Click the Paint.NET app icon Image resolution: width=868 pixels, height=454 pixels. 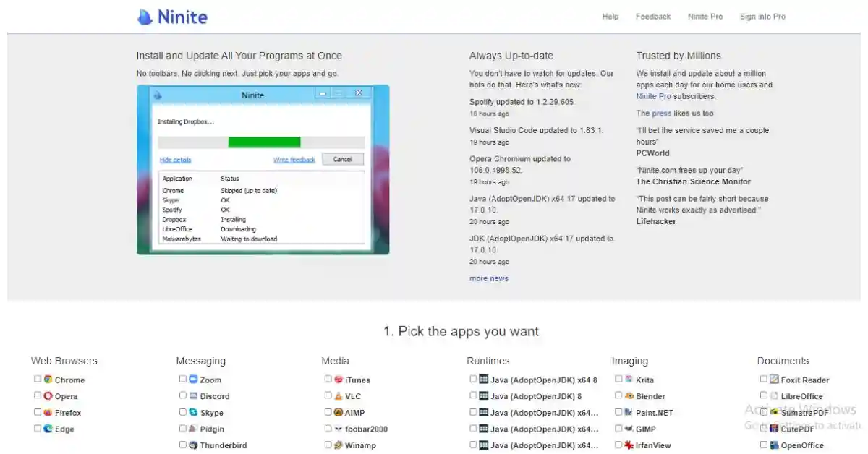coord(629,412)
